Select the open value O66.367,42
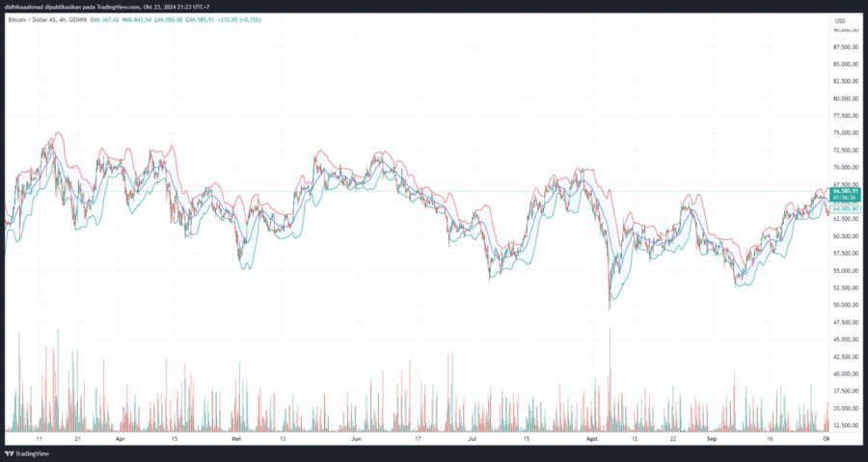 (105, 20)
